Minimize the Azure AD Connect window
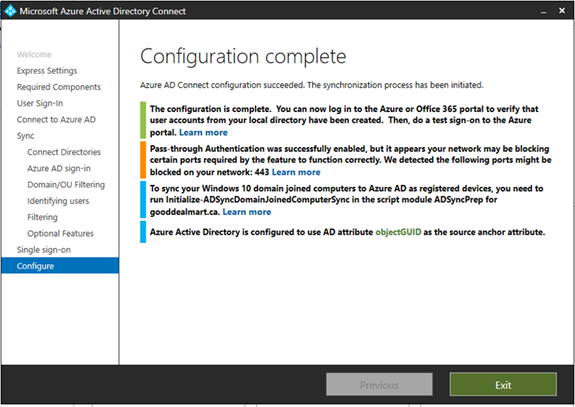 (x=543, y=11)
